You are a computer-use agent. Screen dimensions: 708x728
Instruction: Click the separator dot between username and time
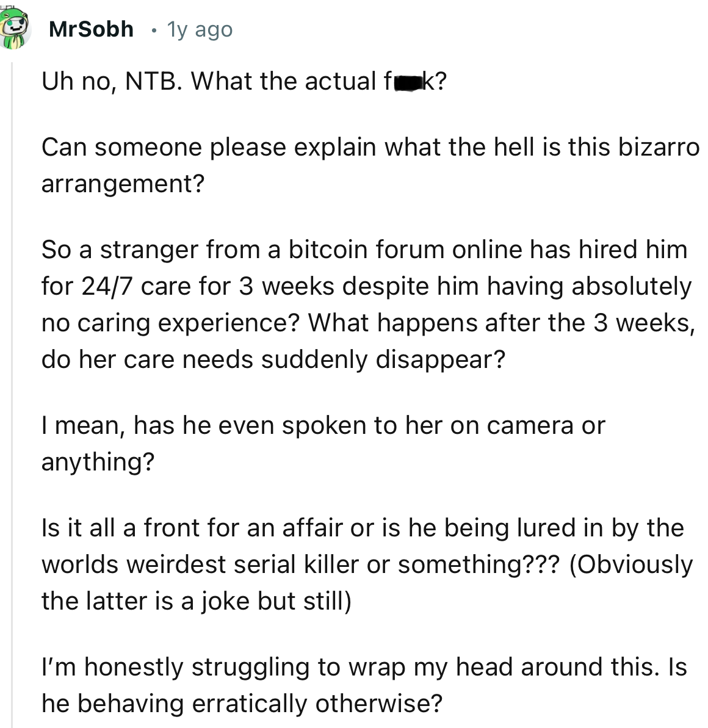[x=153, y=29]
